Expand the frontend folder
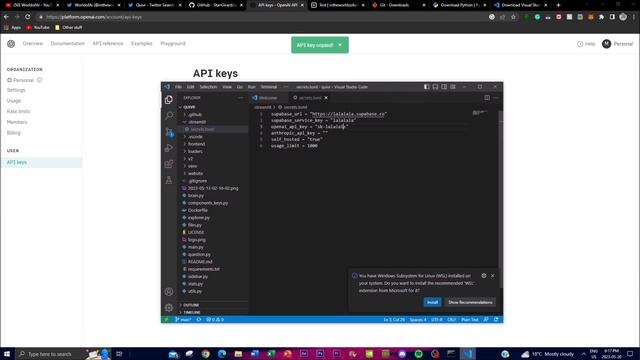 pos(213,144)
